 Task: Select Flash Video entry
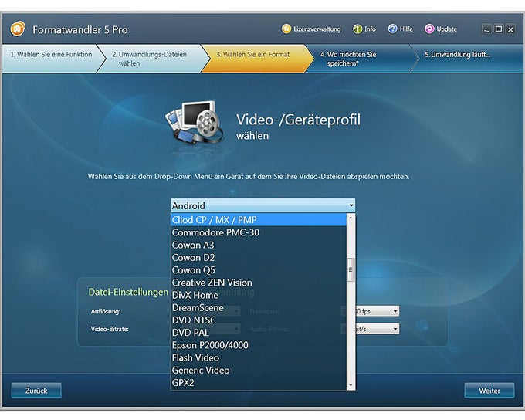[259, 357]
